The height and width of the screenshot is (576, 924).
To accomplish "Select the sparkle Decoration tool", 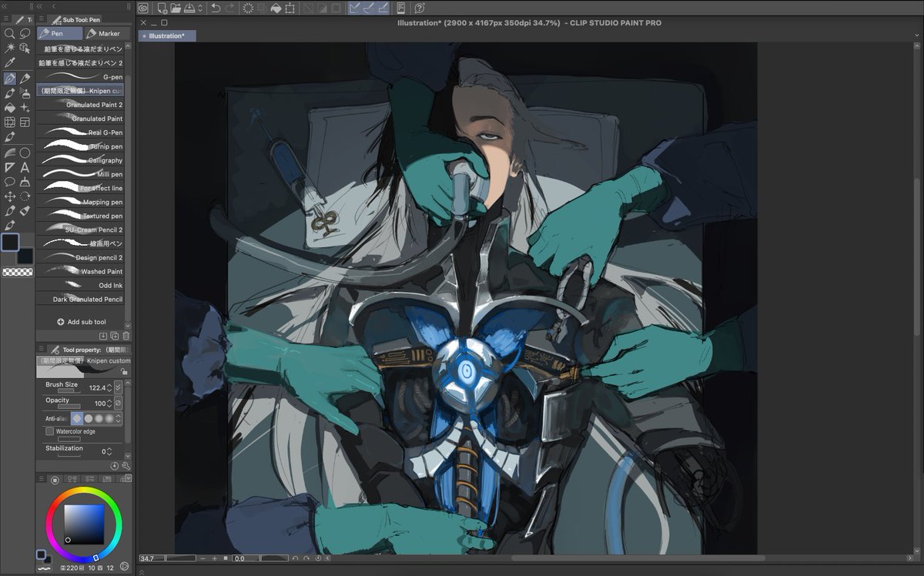I will [x=25, y=108].
